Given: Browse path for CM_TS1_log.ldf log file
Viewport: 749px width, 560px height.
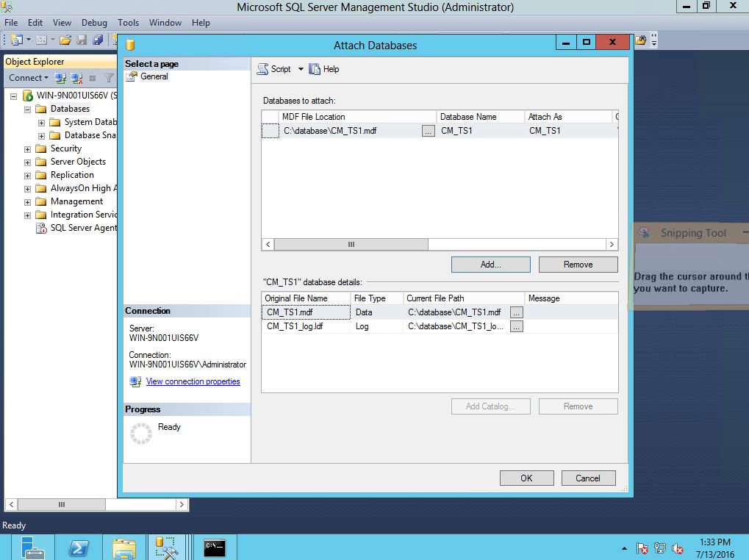Looking at the screenshot, I should 517,326.
